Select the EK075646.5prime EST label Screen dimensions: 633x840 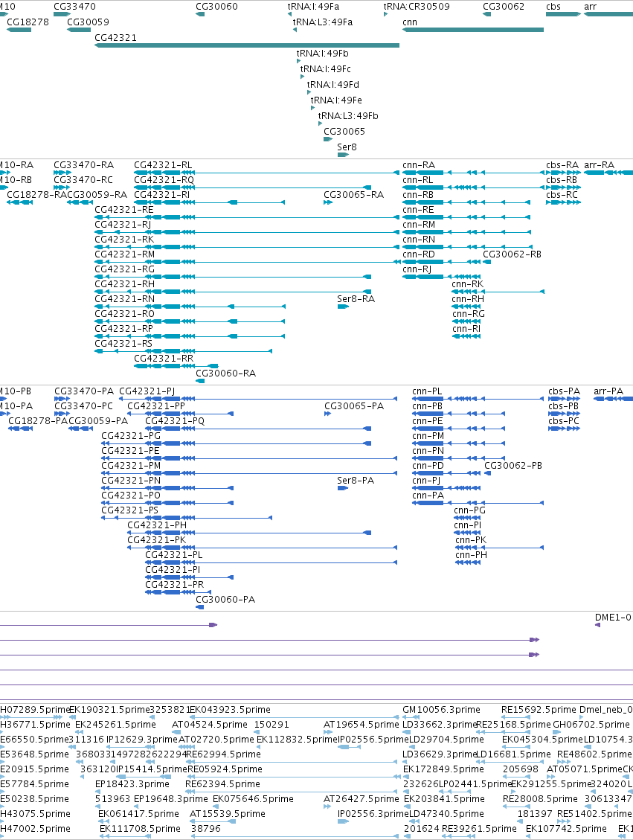click(254, 799)
